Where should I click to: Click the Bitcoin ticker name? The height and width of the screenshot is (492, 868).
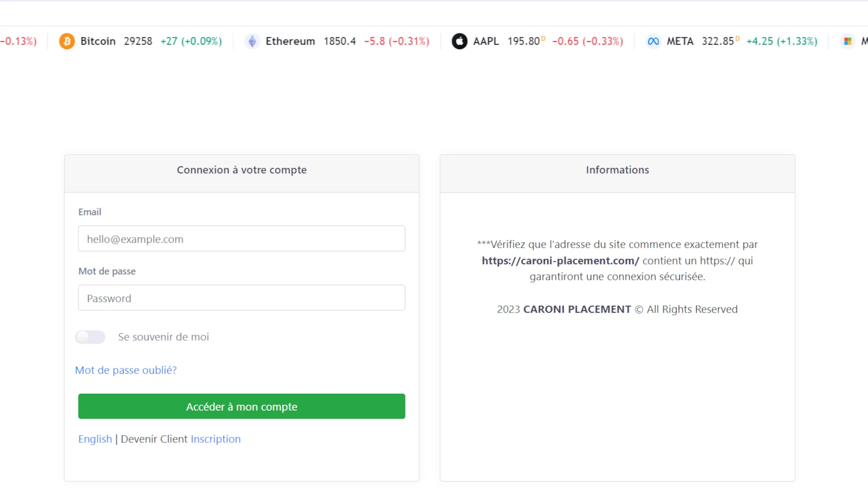[x=98, y=41]
